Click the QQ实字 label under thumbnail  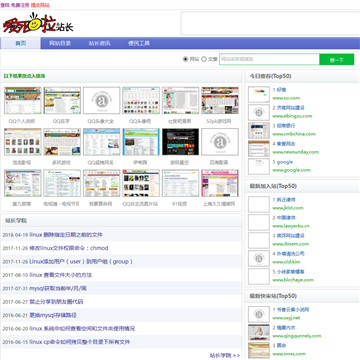pyautogui.click(x=62, y=121)
